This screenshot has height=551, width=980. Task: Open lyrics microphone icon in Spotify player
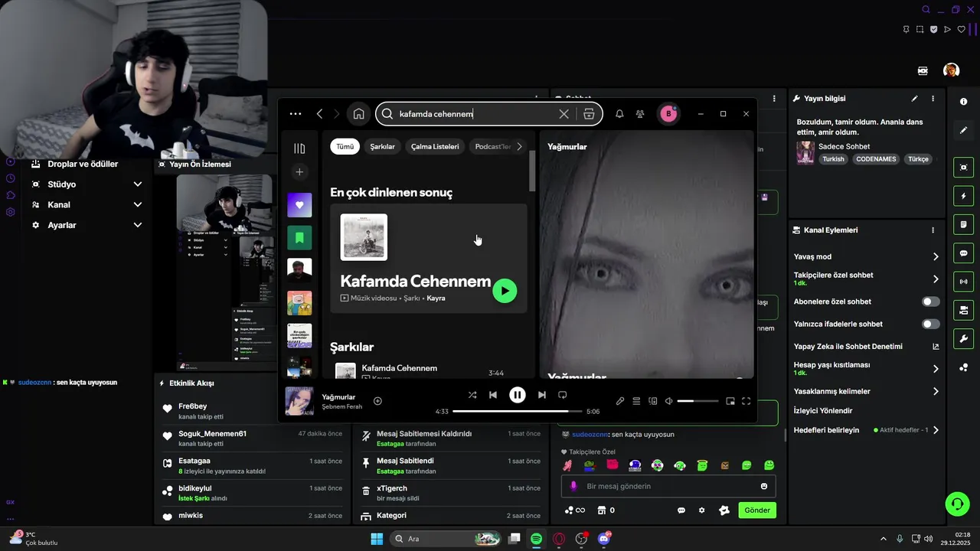620,401
